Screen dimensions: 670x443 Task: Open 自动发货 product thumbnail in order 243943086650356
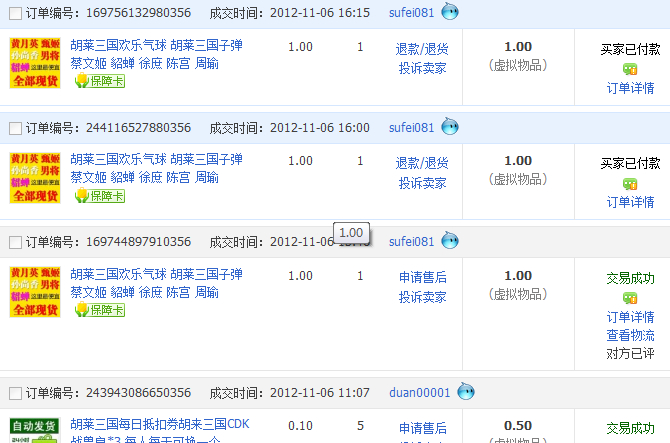pyautogui.click(x=35, y=430)
